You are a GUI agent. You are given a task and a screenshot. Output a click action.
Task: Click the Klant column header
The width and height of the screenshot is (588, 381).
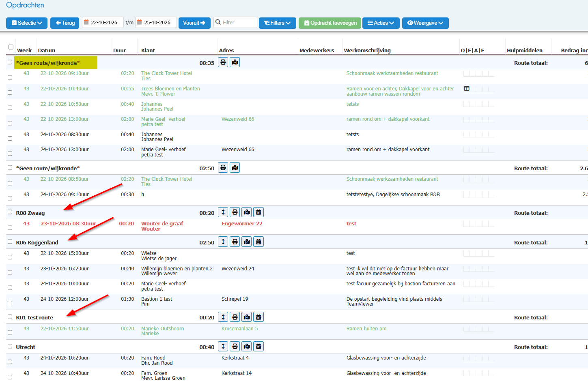pyautogui.click(x=148, y=51)
